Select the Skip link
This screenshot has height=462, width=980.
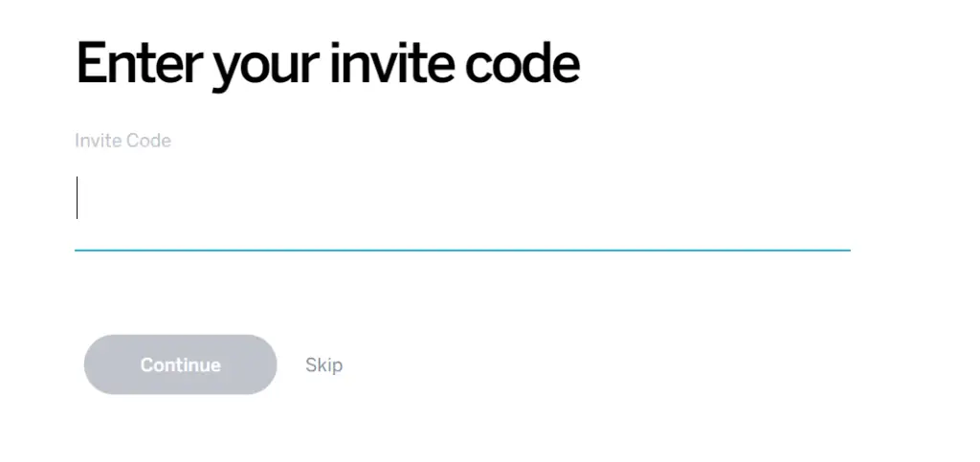(x=323, y=364)
